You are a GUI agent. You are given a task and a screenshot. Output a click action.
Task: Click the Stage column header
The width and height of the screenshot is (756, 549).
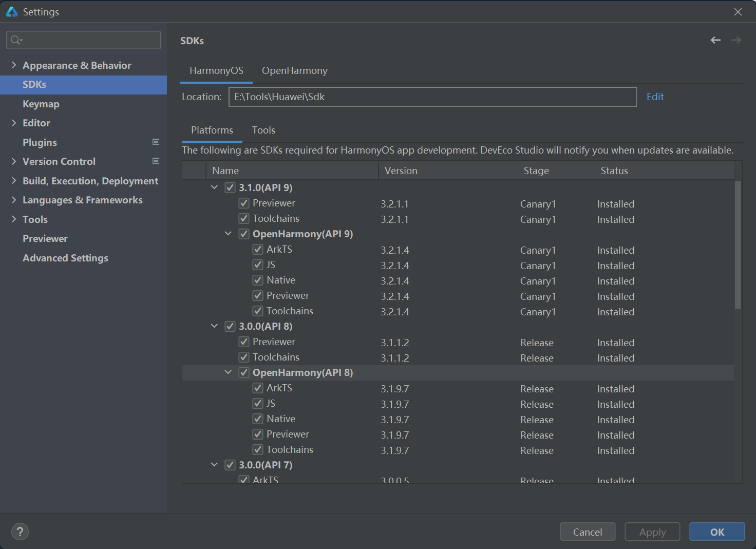coord(556,171)
